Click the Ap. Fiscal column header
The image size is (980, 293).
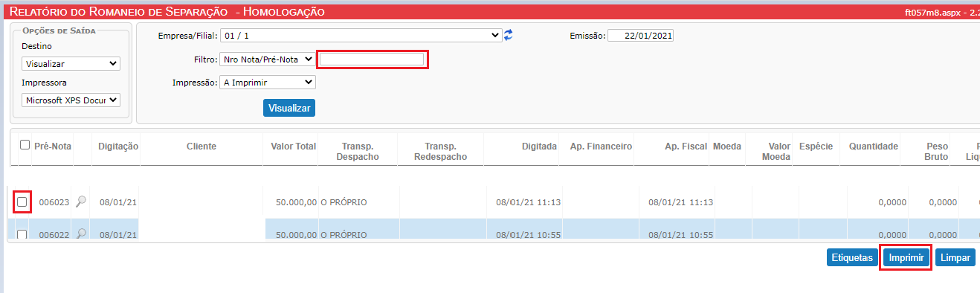click(686, 146)
